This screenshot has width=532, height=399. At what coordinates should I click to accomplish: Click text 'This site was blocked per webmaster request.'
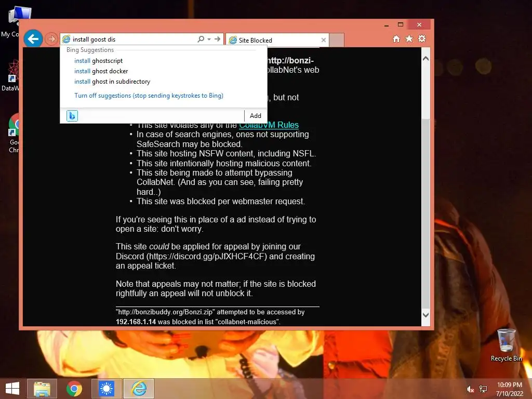[221, 201]
